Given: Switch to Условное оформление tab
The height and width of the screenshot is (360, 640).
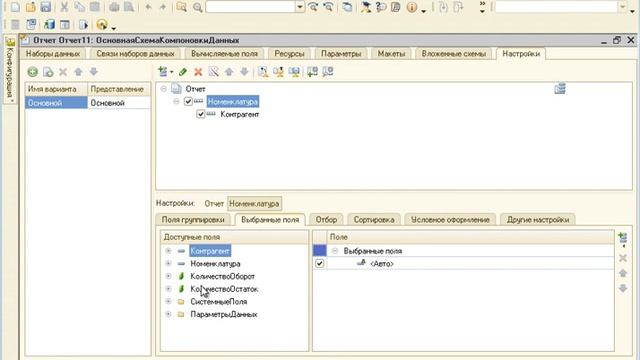Looking at the screenshot, I should pos(450,220).
